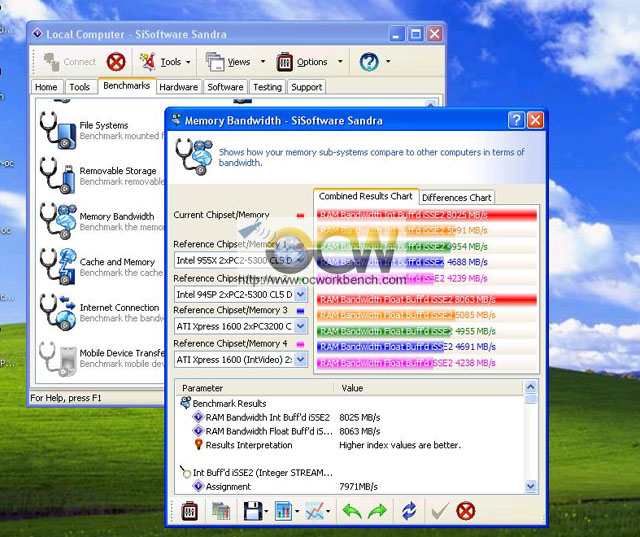Click the floppy disk save icon
Image resolution: width=640 pixels, height=537 pixels.
click(253, 511)
